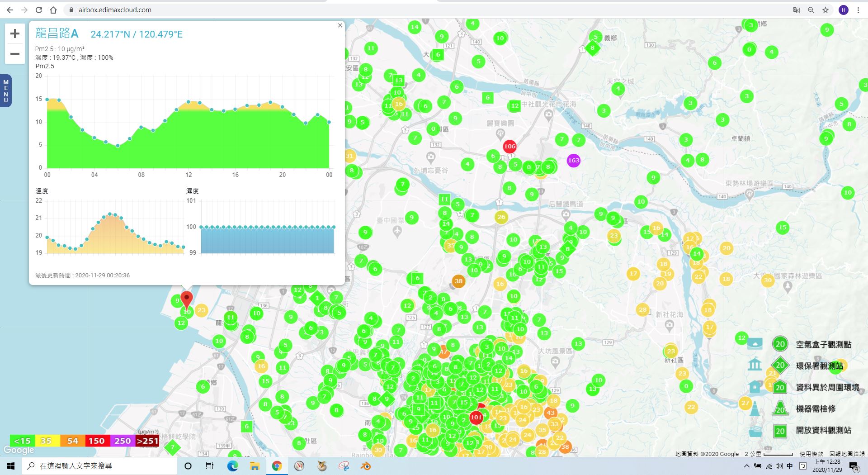The image size is (868, 475).
Task: Switch to Chrome on the taskbar
Action: click(x=277, y=465)
